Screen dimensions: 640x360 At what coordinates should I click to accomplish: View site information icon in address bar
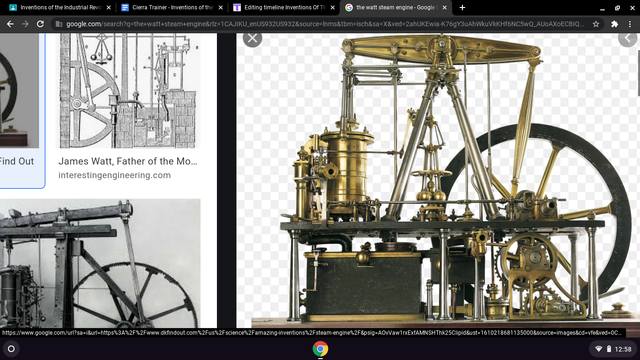[59, 24]
